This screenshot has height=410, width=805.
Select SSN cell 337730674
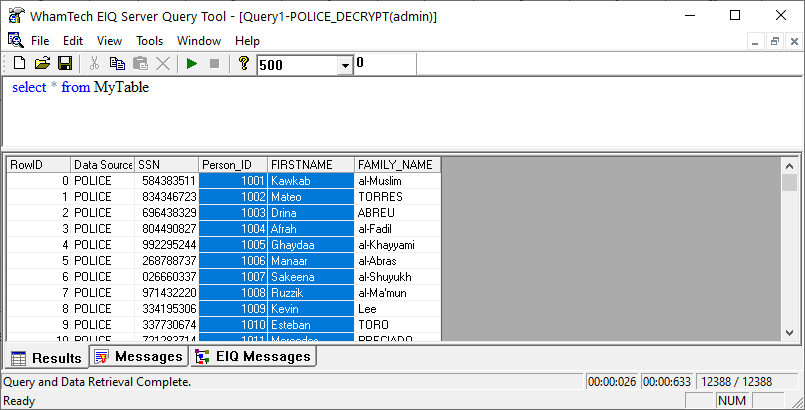(x=166, y=324)
